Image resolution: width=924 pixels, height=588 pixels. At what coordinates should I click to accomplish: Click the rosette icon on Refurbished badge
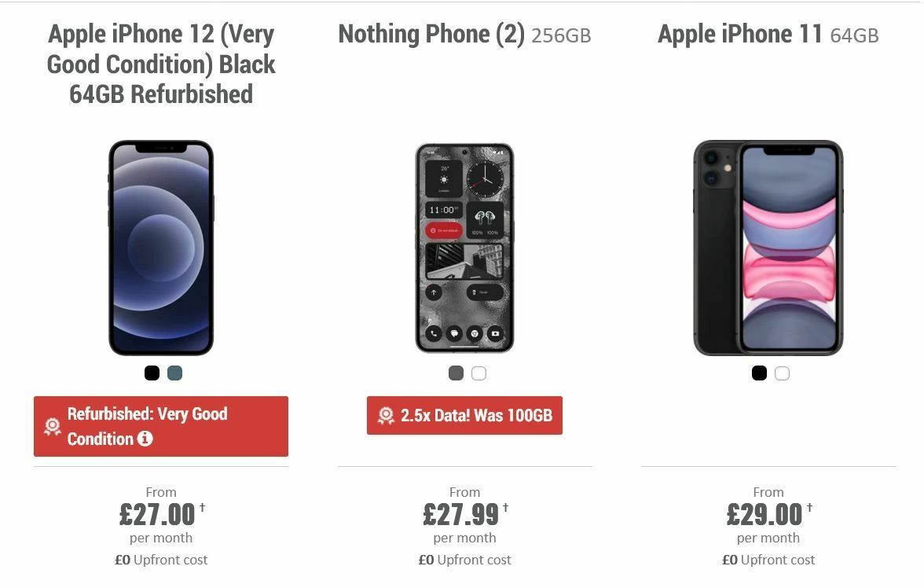click(x=52, y=426)
